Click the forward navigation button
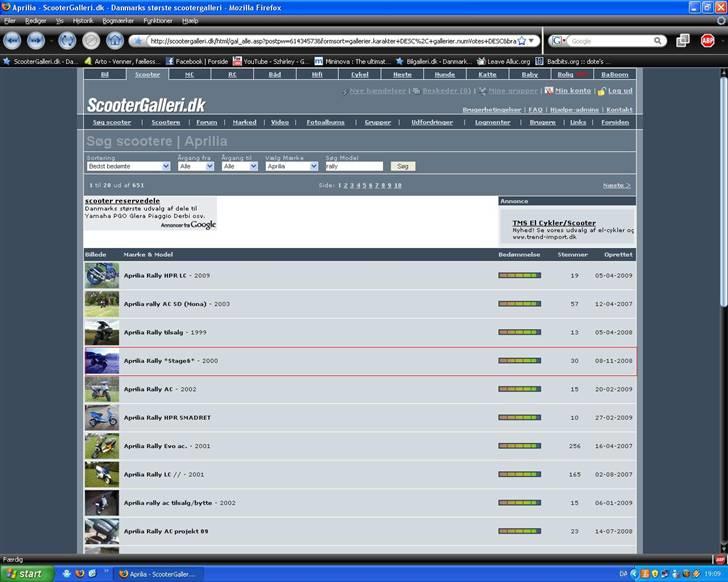728x582 pixels. 36,40
